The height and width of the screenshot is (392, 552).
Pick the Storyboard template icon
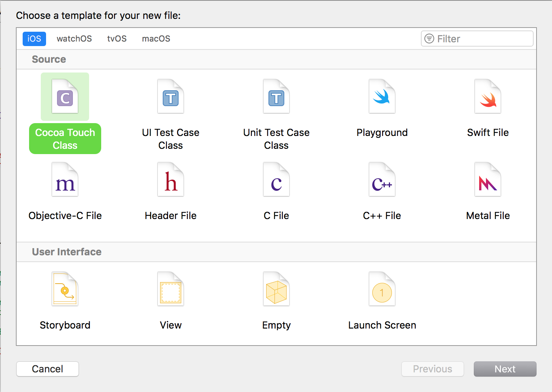65,289
